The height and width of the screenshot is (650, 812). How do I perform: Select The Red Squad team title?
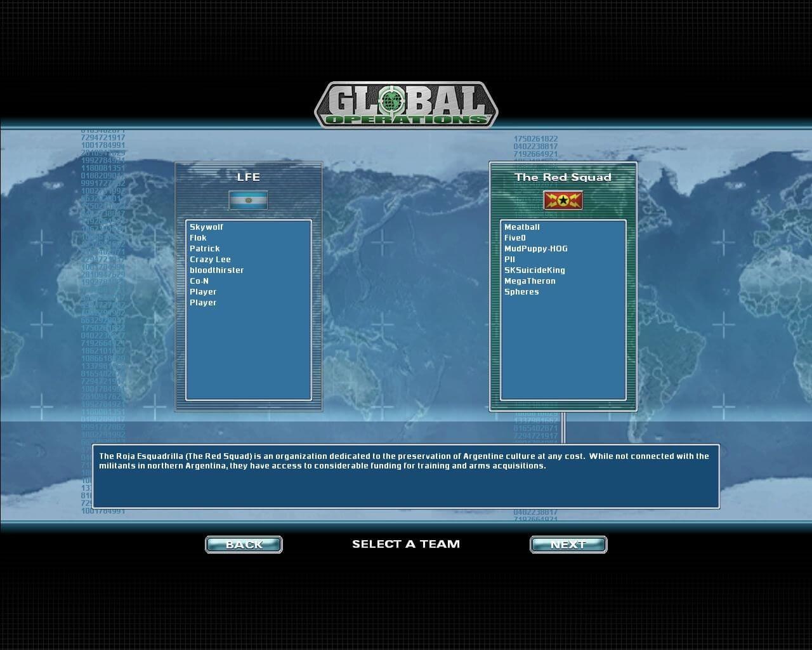563,177
